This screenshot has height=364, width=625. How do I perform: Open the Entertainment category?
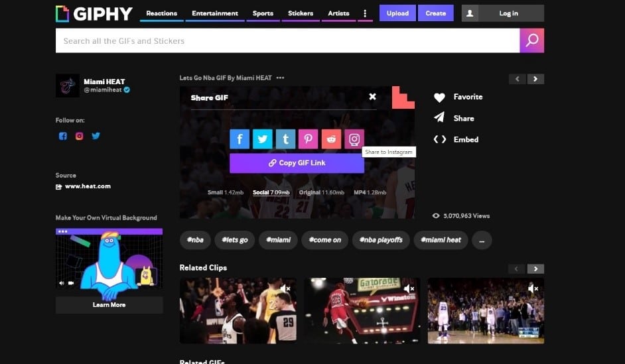point(215,13)
